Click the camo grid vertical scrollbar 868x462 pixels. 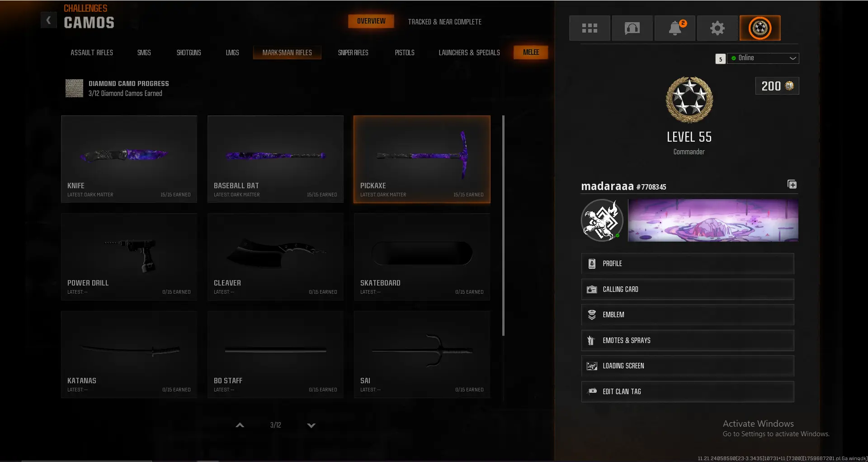click(x=503, y=225)
